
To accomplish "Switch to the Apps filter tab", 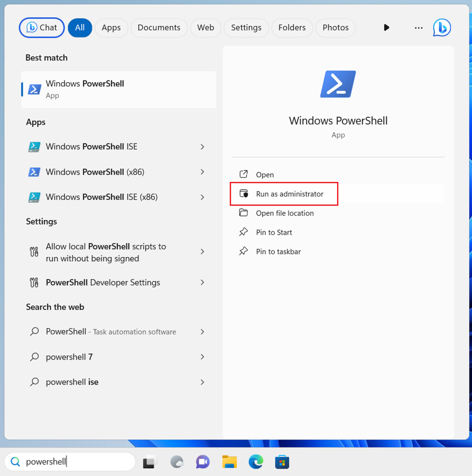I will pos(111,28).
